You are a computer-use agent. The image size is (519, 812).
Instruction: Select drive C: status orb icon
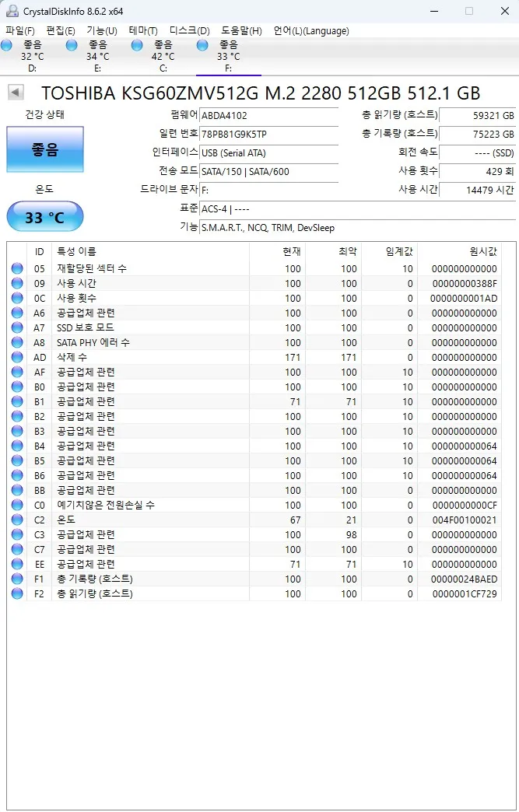point(137,46)
